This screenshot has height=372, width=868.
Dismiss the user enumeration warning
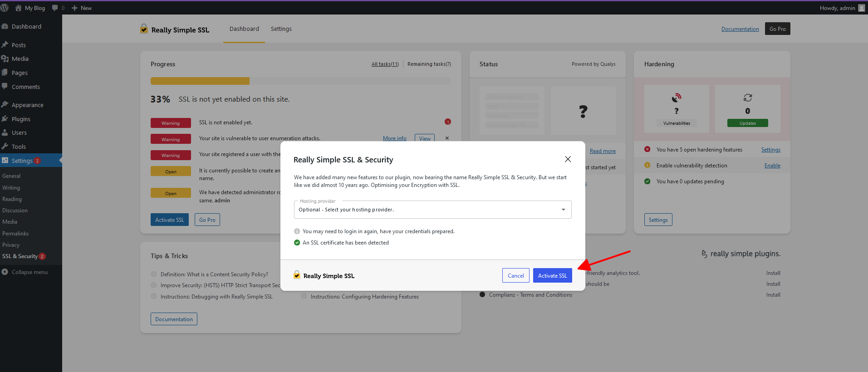[447, 138]
